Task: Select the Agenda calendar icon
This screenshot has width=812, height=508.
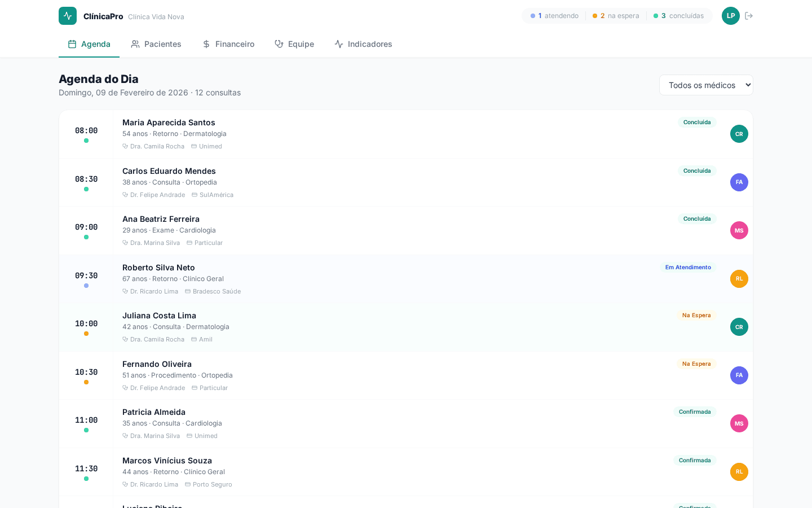Action: [72, 44]
